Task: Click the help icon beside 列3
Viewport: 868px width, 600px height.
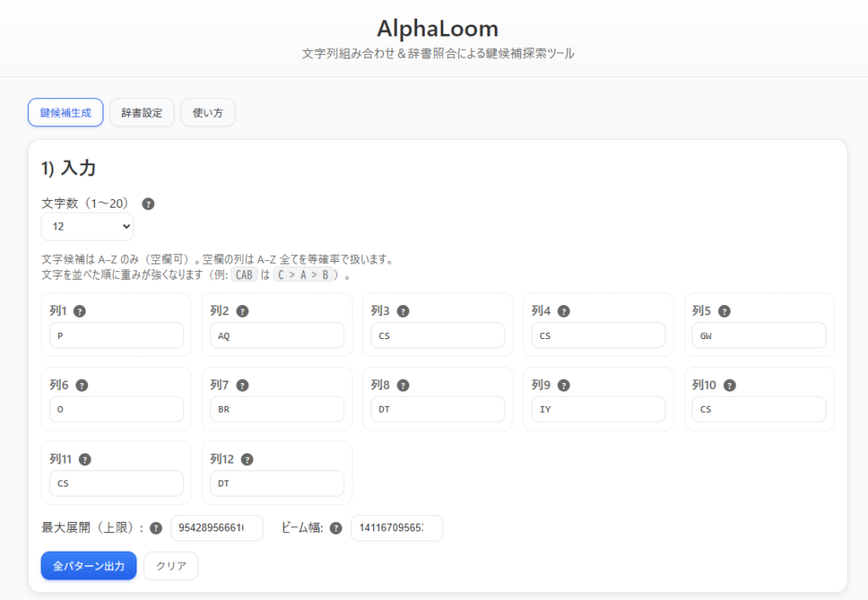Action: [403, 311]
